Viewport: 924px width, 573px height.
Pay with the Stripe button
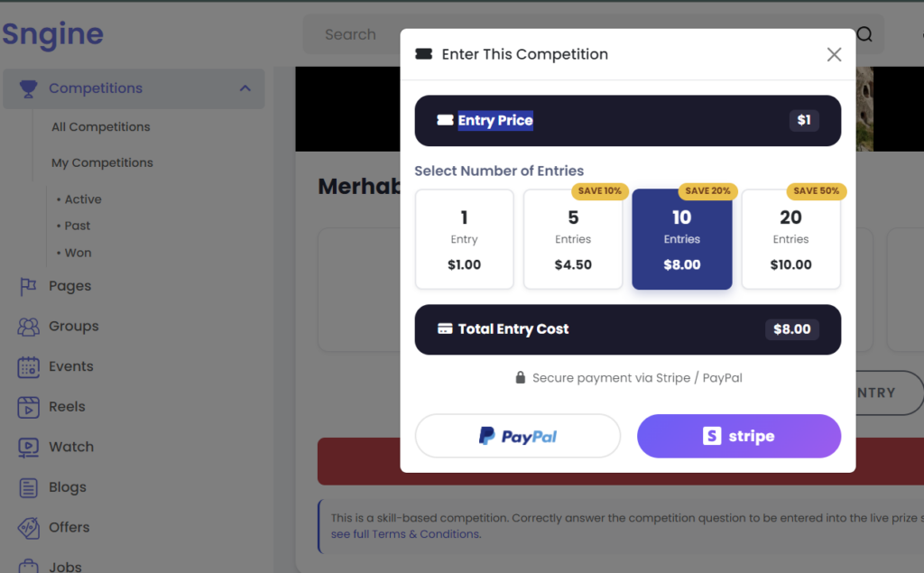[738, 437]
